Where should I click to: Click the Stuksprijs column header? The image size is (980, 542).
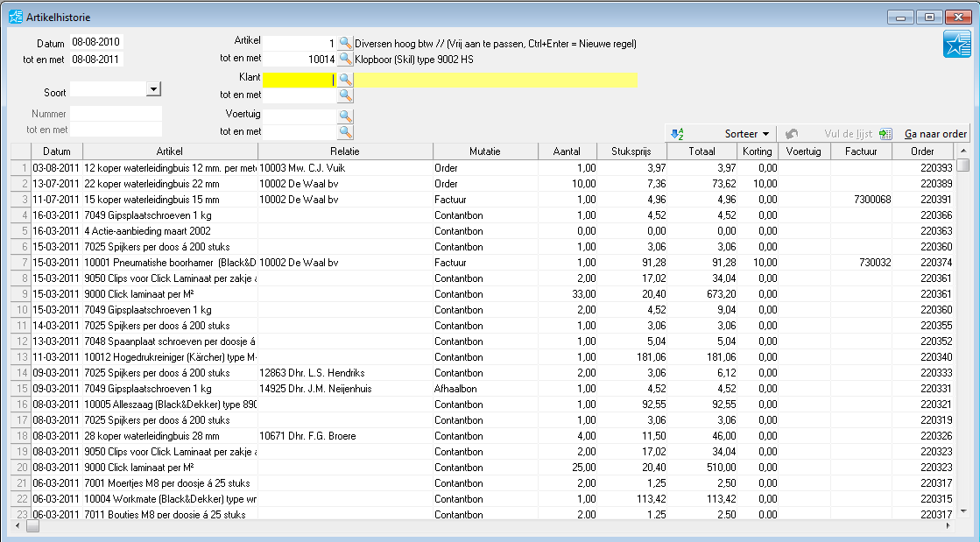[x=632, y=151]
